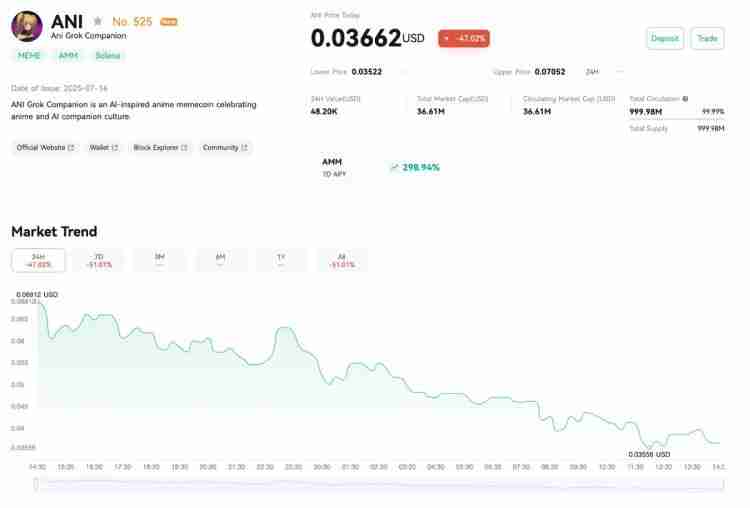Click the green AMM APY trend icon
The width and height of the screenshot is (750, 508).
point(394,167)
